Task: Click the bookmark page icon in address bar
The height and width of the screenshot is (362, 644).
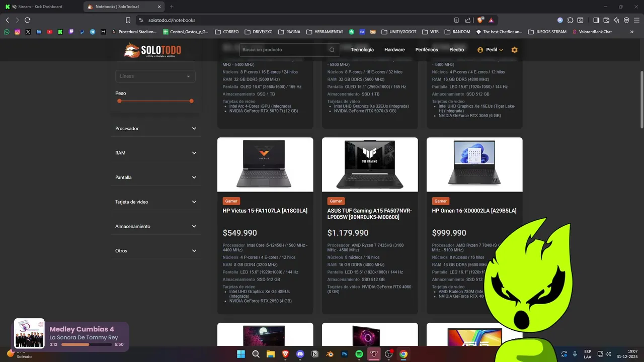Action: 128,20
